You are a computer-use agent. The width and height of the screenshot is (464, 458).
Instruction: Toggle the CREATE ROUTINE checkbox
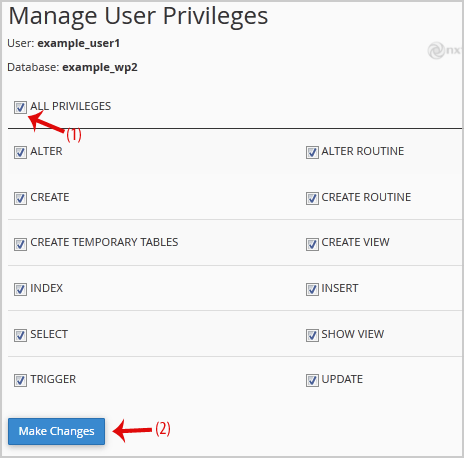pyautogui.click(x=312, y=198)
